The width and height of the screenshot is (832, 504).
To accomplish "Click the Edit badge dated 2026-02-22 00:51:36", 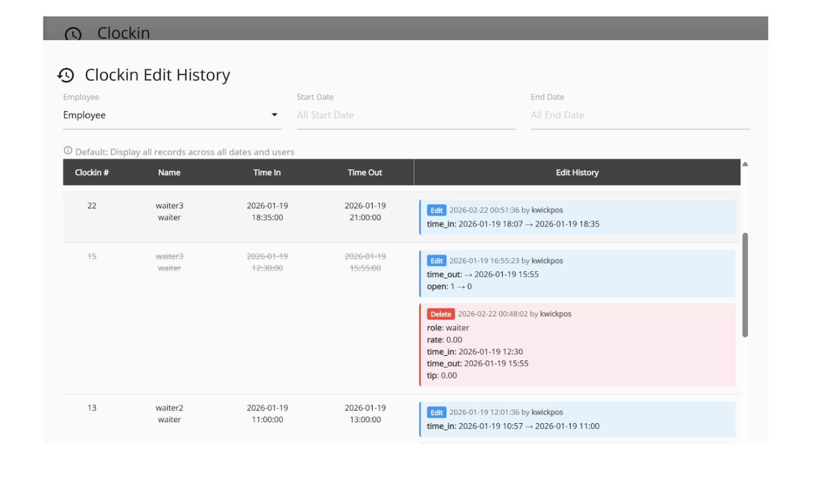I will 437,210.
